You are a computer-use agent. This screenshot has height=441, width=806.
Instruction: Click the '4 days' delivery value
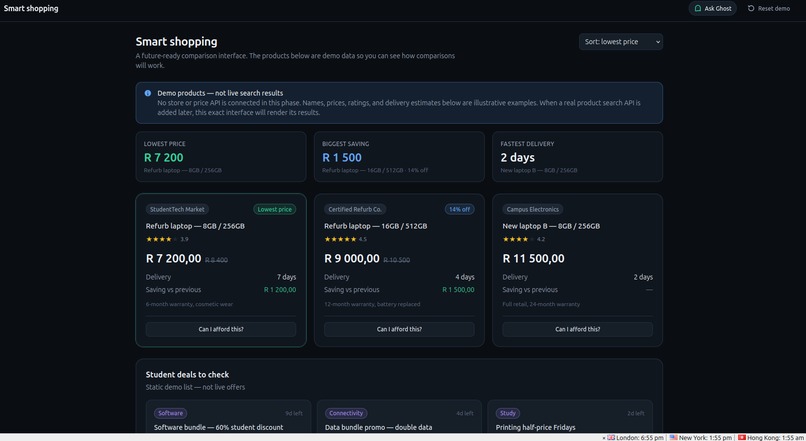pyautogui.click(x=465, y=277)
